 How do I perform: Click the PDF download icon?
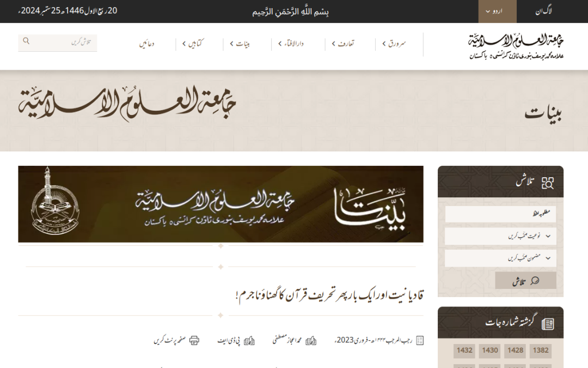249,341
